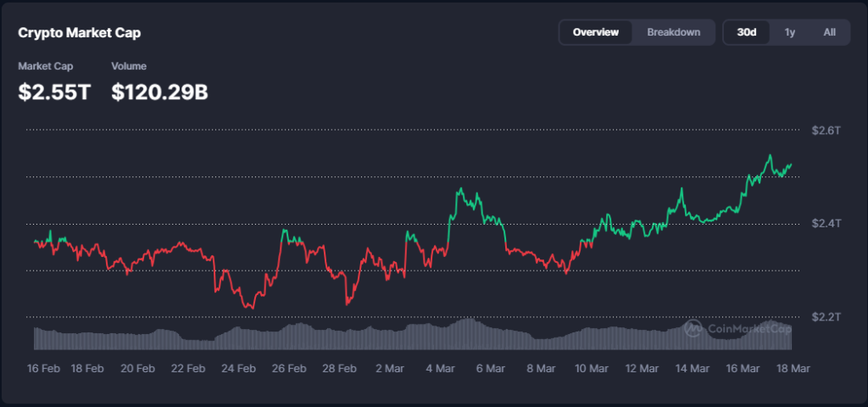Open the Breakdown tab
868x407 pixels.
[673, 32]
